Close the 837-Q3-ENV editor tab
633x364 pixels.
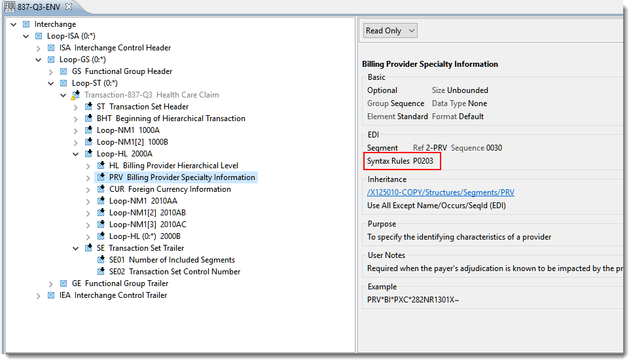click(69, 7)
